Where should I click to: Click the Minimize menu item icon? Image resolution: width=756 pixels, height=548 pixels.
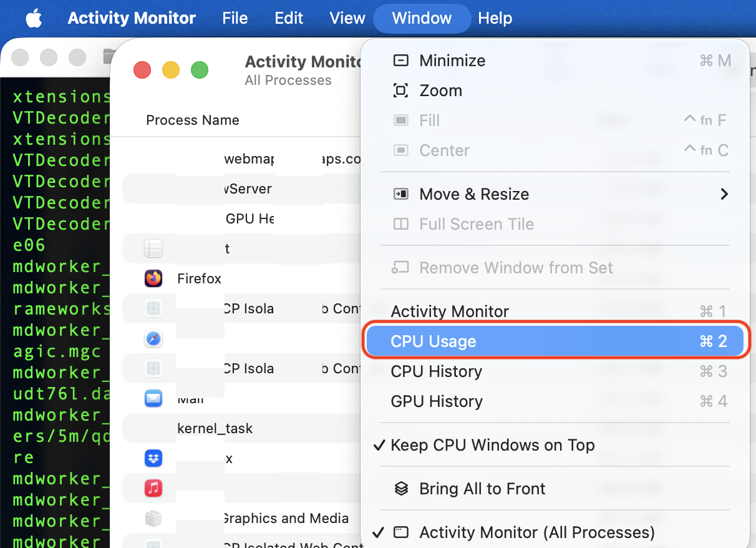point(401,61)
